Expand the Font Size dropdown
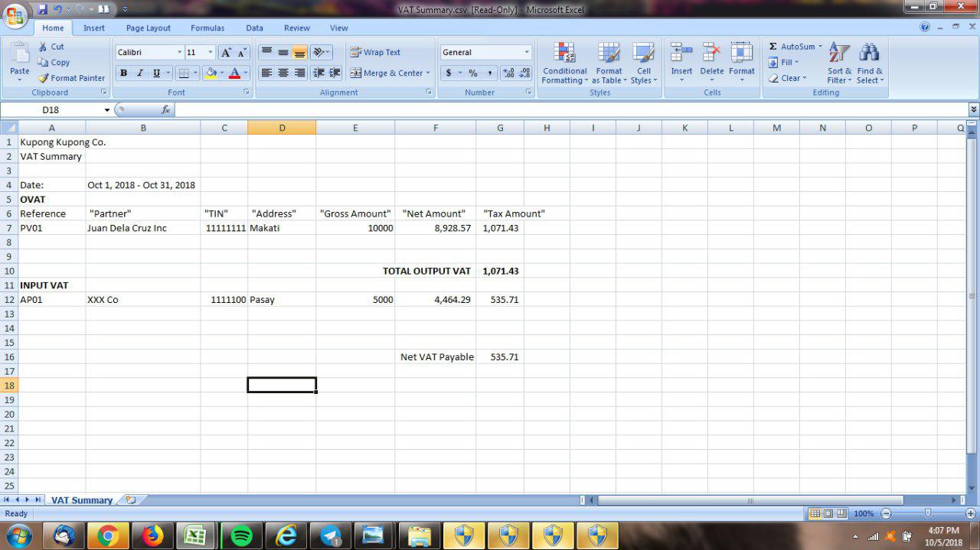Screen dimensions: 980x550 [209, 52]
